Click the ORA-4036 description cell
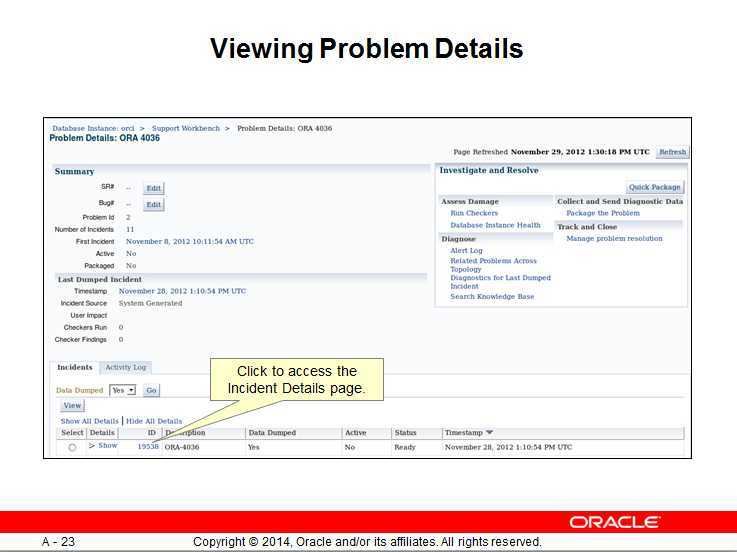This screenshot has height=552, width=737. point(182,447)
